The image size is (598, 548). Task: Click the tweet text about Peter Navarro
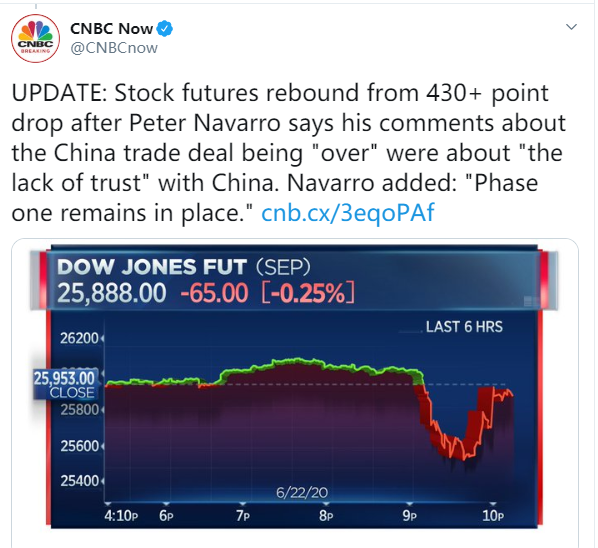point(288,153)
